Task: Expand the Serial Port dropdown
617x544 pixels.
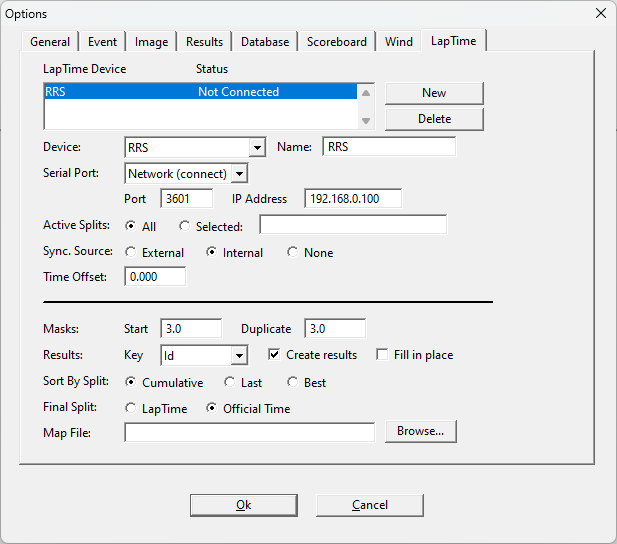Action: [240, 174]
